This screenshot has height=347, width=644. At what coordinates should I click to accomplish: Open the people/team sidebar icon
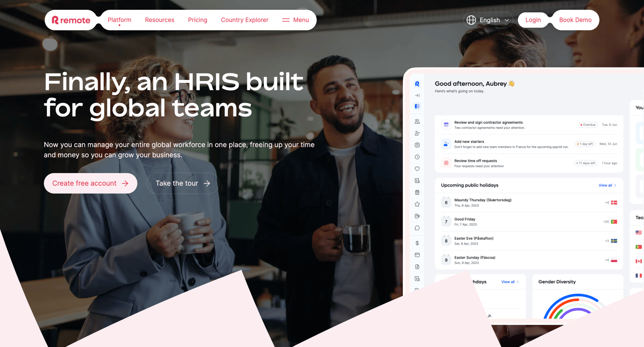click(x=417, y=121)
